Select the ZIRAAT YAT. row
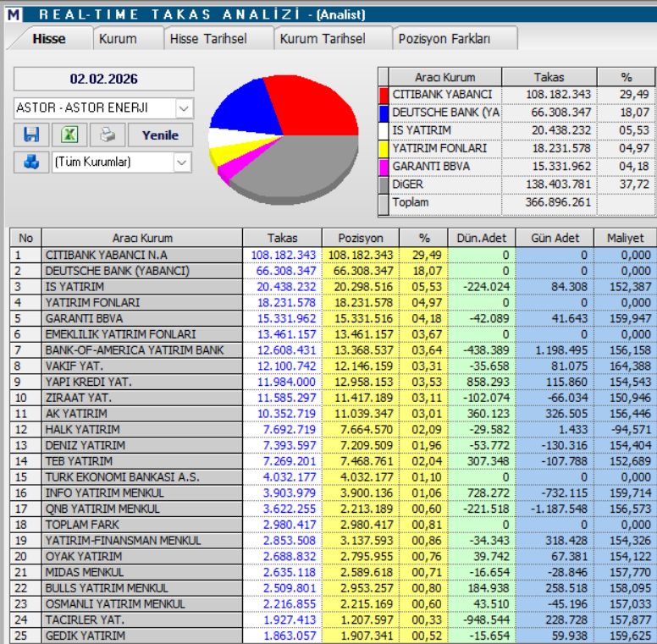657x644 pixels. point(333,398)
